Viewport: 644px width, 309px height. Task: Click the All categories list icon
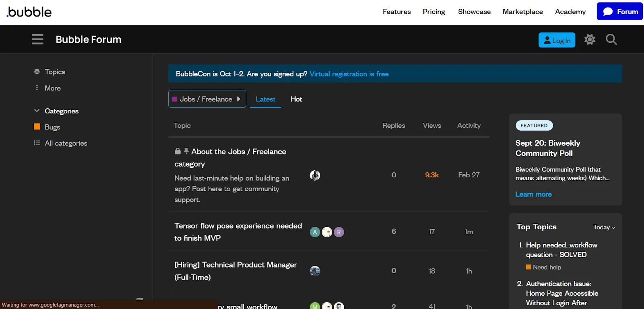[37, 143]
